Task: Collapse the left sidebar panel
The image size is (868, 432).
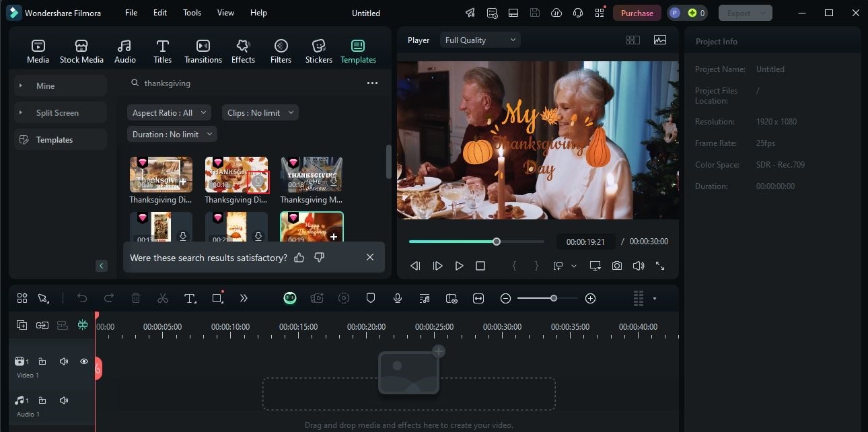Action: click(102, 266)
